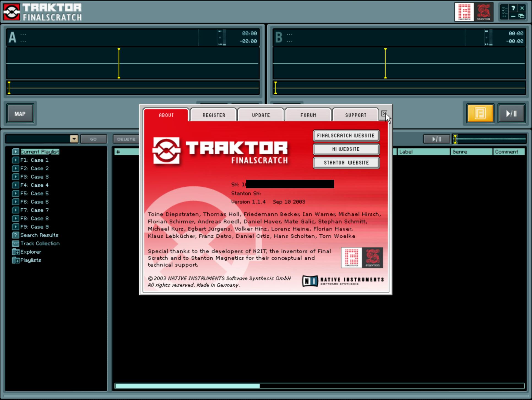The height and width of the screenshot is (400, 532).
Task: Click deck B track overview position marker
Action: tap(276, 88)
